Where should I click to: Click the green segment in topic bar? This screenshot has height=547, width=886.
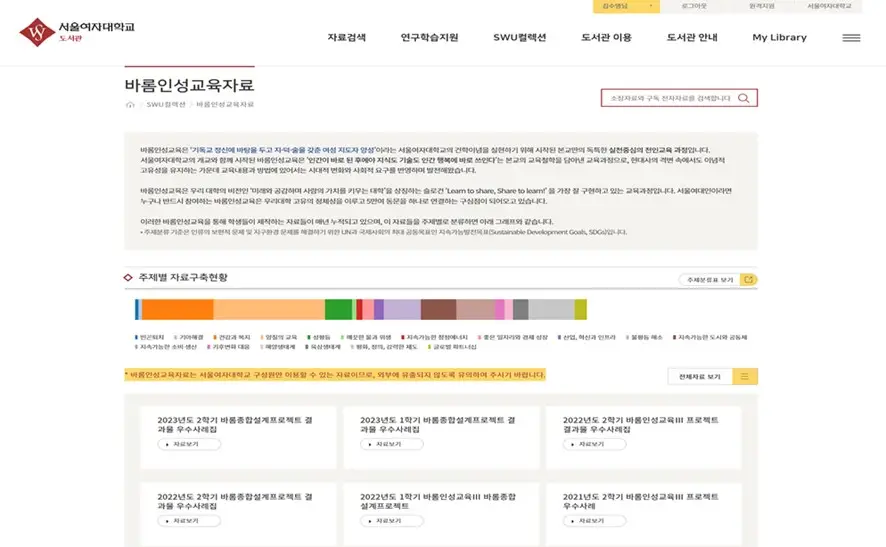coord(338,309)
